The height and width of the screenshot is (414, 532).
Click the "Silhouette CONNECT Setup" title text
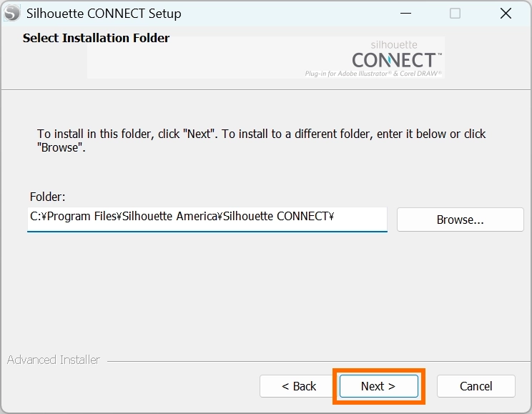pyautogui.click(x=104, y=14)
